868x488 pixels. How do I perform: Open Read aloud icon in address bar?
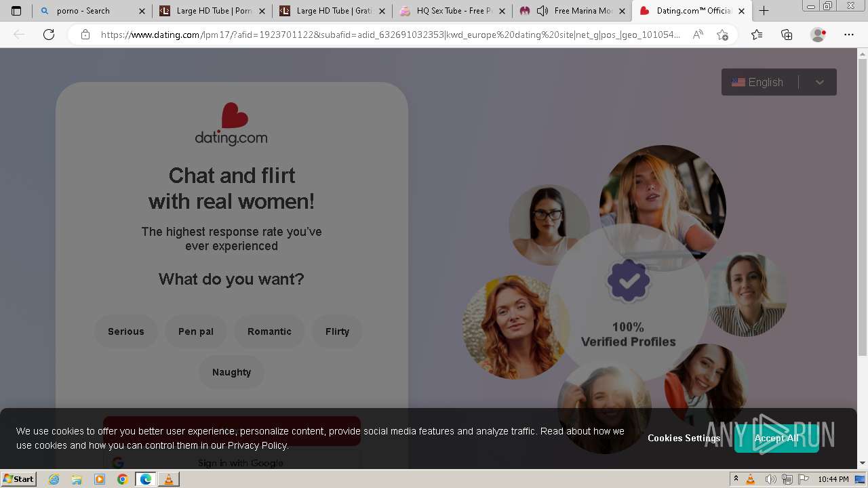tap(698, 35)
